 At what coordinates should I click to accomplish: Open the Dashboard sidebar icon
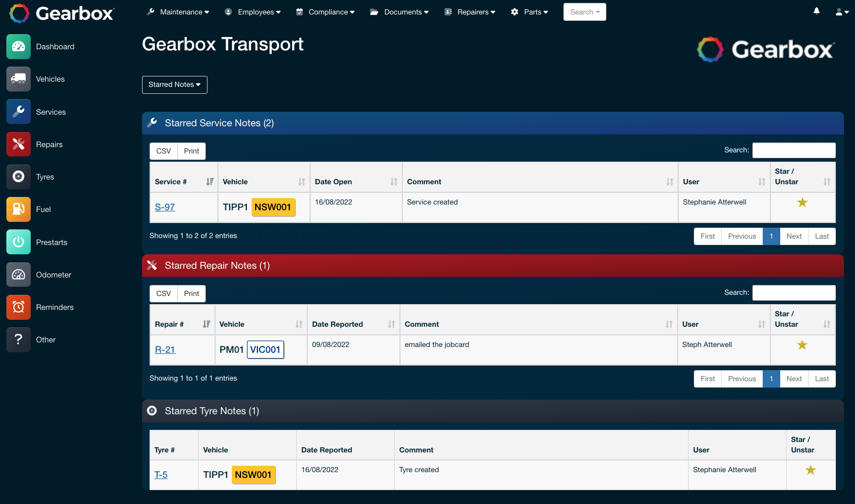coord(19,46)
